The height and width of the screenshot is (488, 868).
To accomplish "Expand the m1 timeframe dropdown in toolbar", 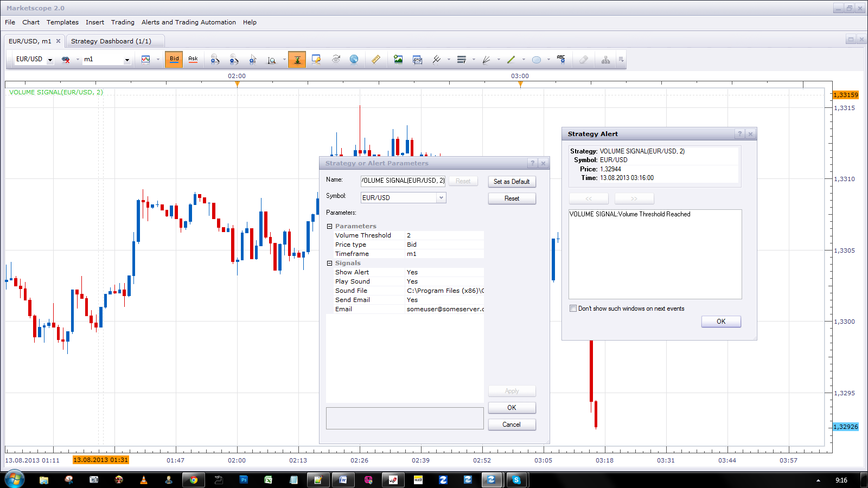I will click(x=127, y=60).
